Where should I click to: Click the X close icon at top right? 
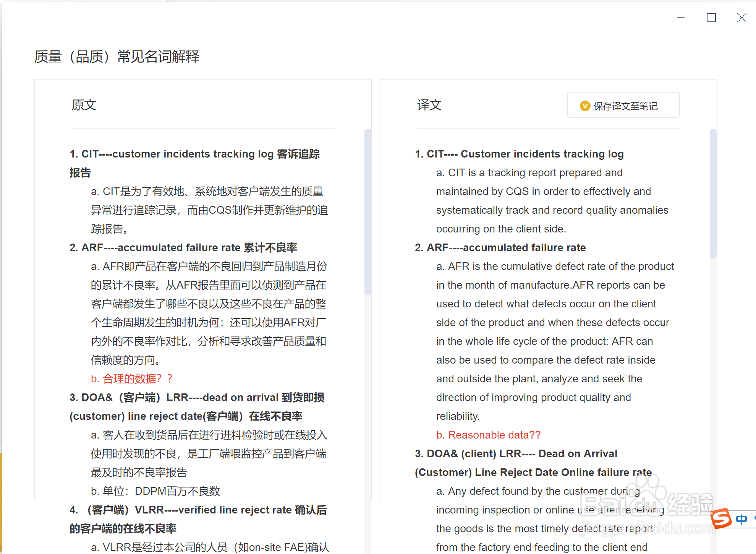[x=741, y=18]
